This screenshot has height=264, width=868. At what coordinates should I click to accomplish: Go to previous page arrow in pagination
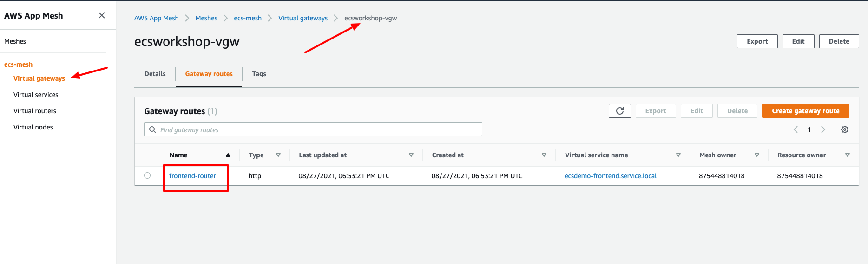coord(796,130)
